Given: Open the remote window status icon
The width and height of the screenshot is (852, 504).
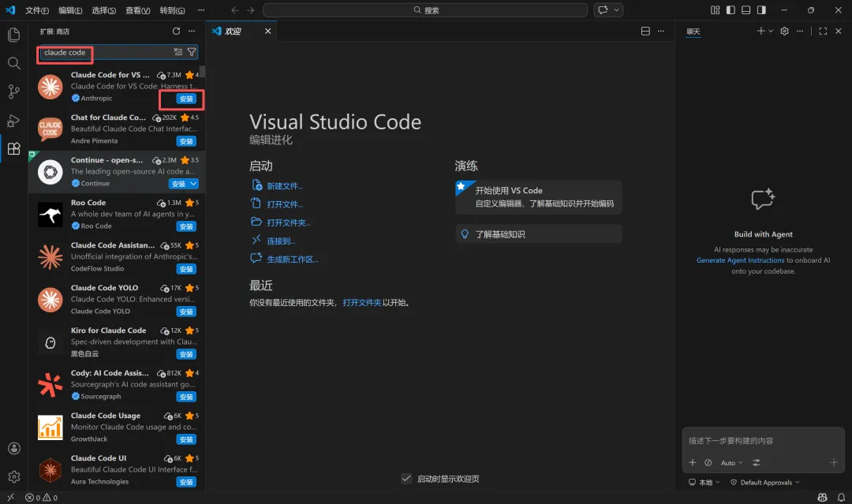Looking at the screenshot, I should point(10,497).
